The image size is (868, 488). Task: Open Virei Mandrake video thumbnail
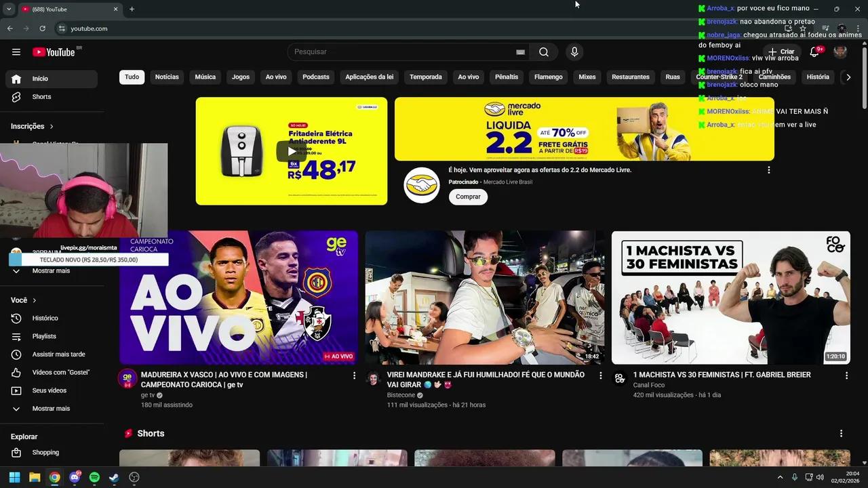[485, 298]
